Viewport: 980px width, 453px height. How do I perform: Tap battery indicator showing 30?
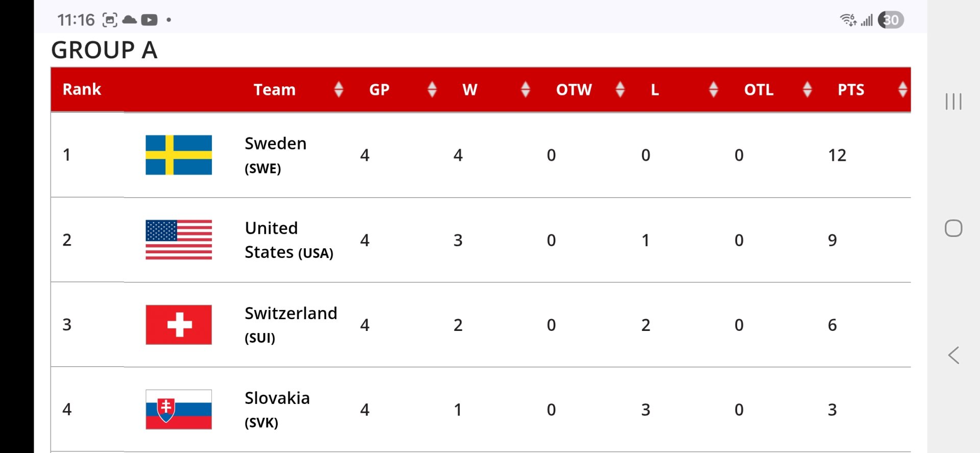pos(891,20)
